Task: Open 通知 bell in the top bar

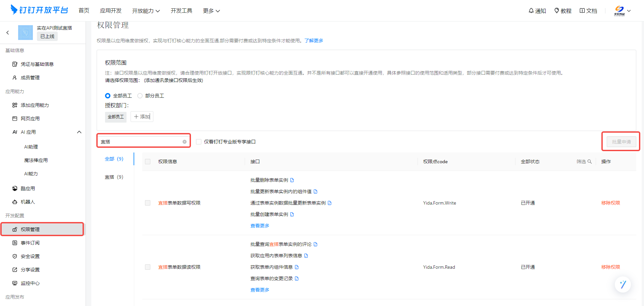Action: click(537, 11)
